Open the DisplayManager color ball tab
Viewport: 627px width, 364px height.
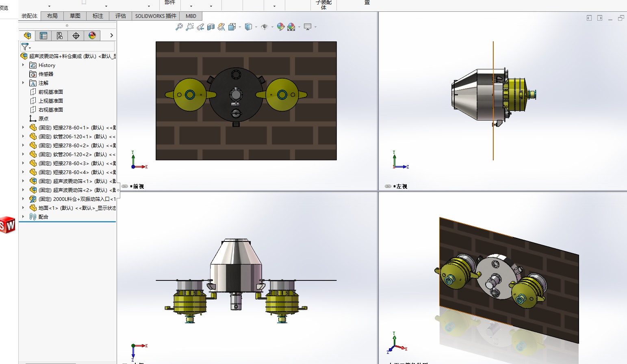(x=92, y=36)
